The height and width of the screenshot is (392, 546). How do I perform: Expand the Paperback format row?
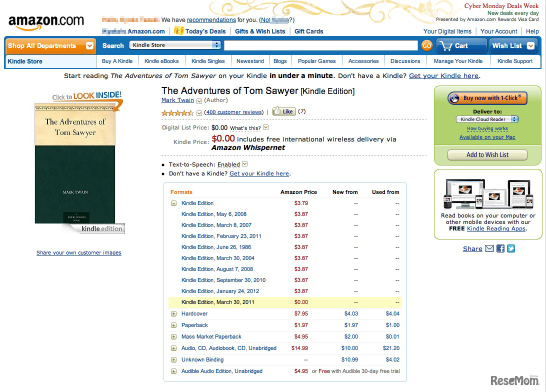[x=173, y=325]
